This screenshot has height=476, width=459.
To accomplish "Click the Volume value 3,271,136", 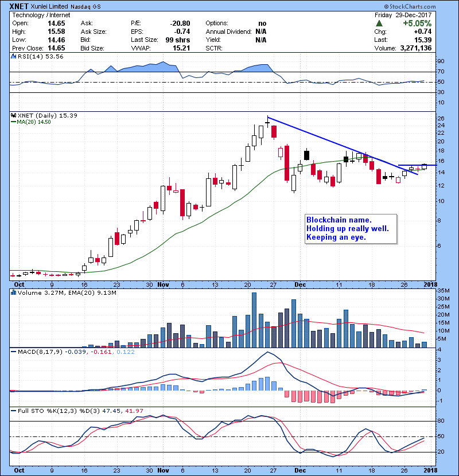I will [x=416, y=48].
